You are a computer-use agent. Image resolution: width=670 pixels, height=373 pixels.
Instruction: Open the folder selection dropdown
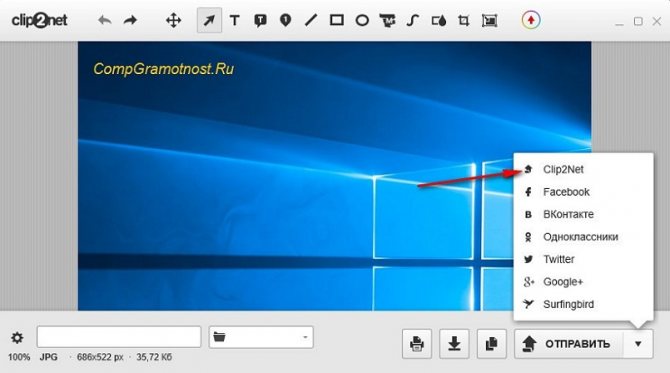261,337
